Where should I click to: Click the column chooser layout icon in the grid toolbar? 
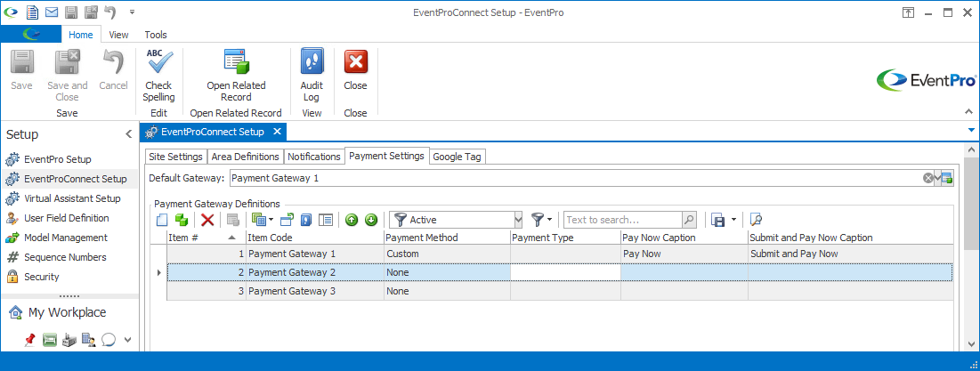click(326, 220)
